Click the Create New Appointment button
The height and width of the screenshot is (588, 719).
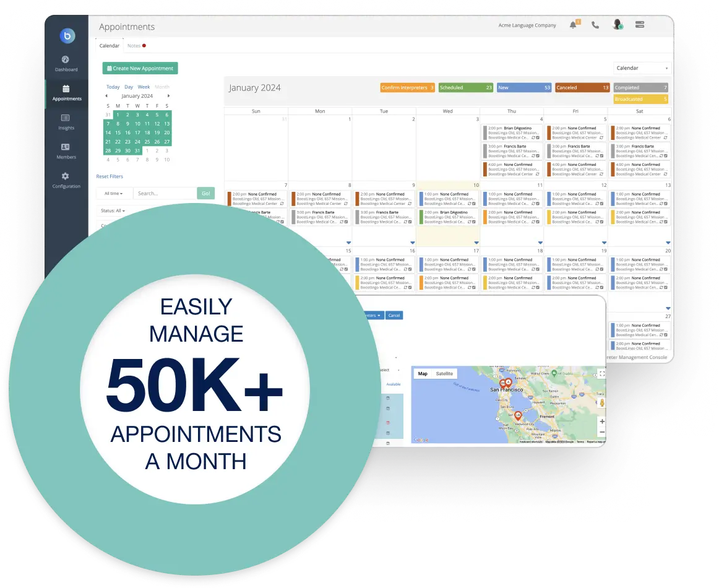click(140, 68)
